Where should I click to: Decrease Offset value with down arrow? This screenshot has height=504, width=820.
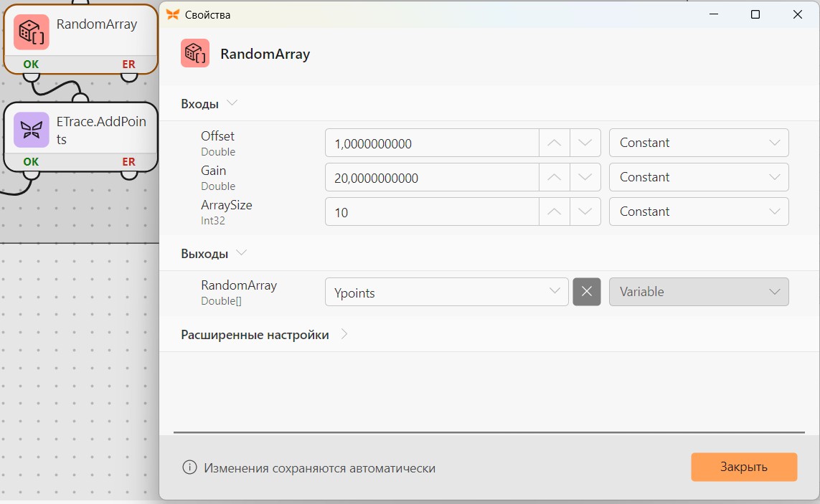pos(585,143)
